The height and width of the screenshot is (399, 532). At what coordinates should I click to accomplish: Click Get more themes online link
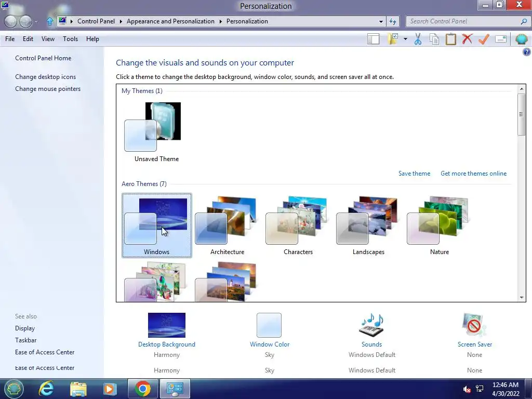tap(474, 174)
